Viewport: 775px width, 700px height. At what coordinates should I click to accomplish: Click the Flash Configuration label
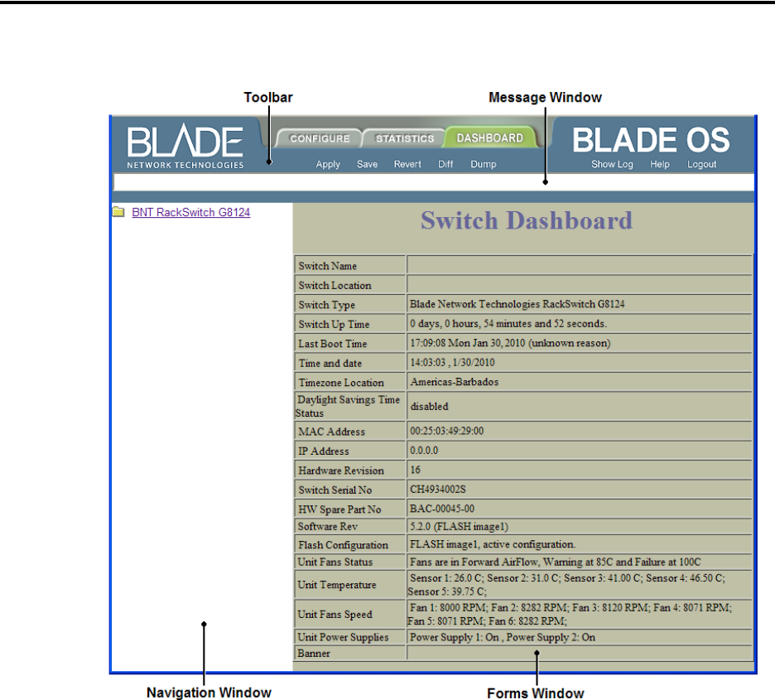(x=343, y=545)
